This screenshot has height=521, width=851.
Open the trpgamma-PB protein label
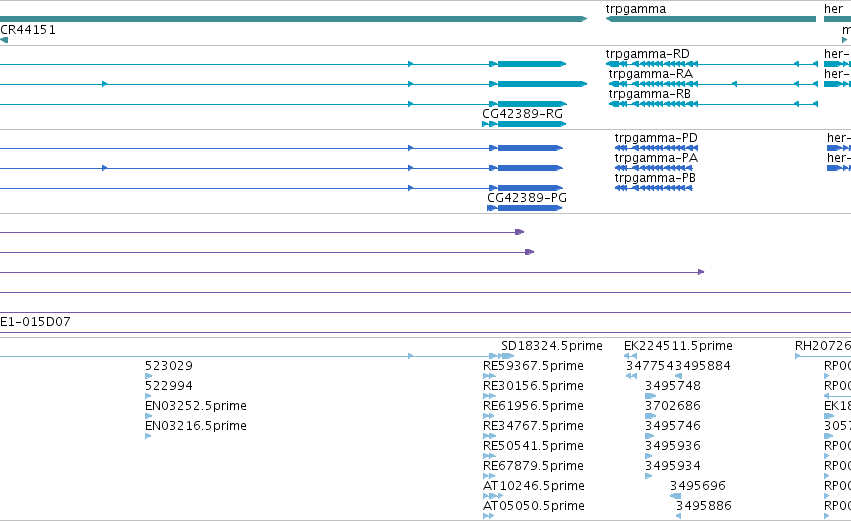[655, 178]
